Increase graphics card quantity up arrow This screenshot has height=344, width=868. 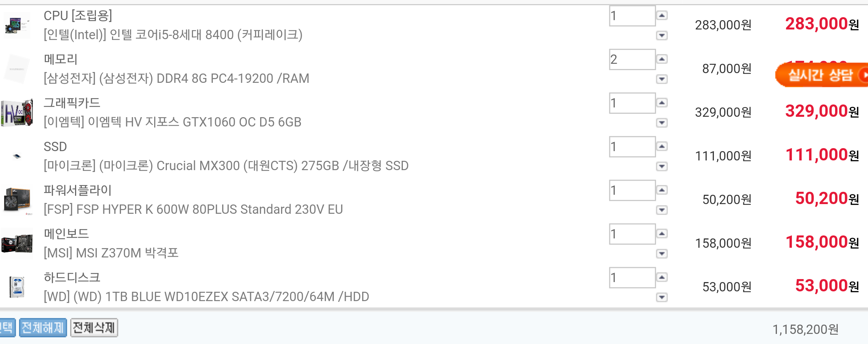tap(662, 103)
